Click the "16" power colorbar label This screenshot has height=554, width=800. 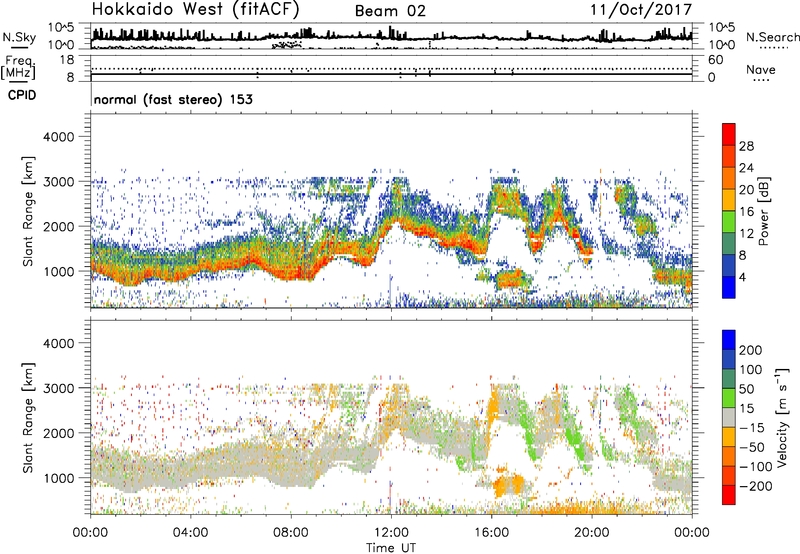click(746, 212)
